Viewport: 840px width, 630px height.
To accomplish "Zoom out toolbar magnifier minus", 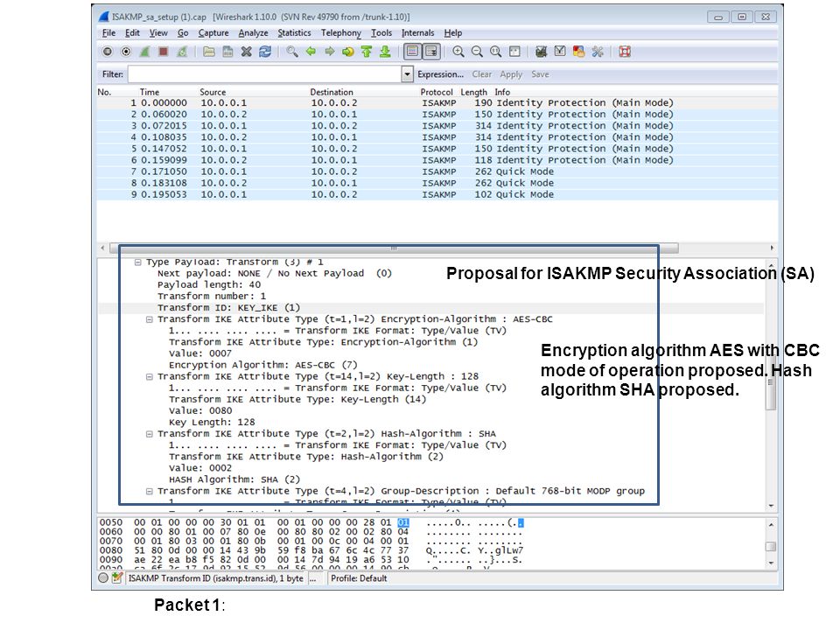I will coord(477,52).
